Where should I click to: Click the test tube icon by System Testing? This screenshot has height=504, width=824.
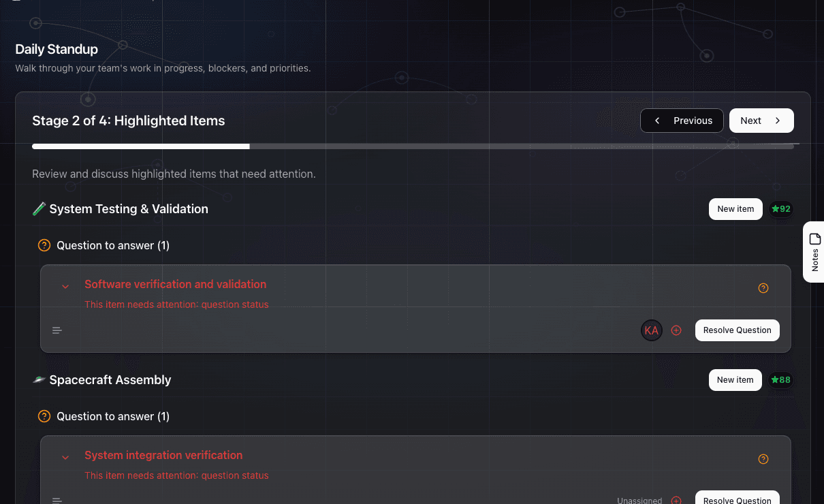pos(39,209)
